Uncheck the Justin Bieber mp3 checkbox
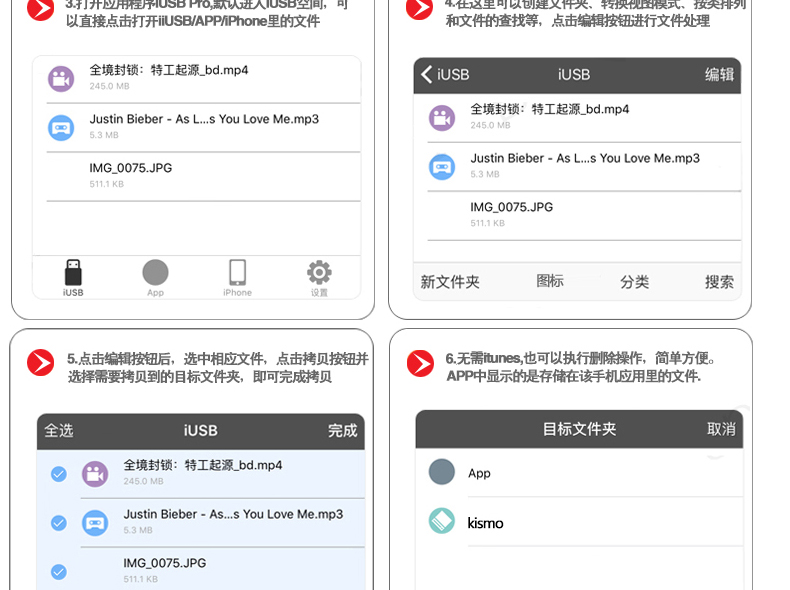 [x=58, y=522]
